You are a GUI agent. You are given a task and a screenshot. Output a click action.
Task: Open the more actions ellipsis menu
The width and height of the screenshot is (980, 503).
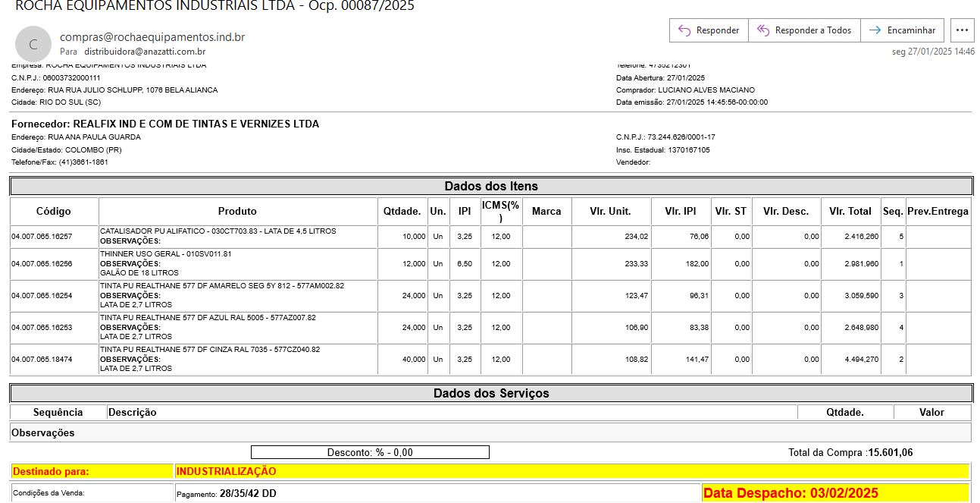point(963,30)
